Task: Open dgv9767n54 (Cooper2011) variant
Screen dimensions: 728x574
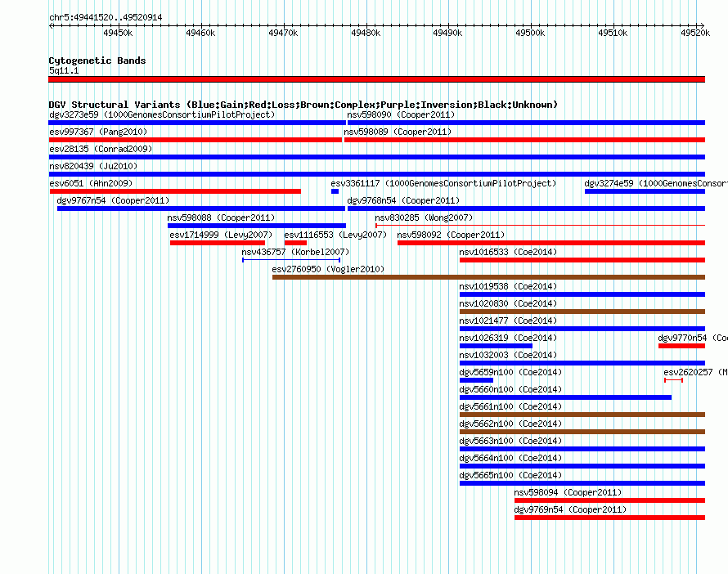Action: (x=201, y=209)
